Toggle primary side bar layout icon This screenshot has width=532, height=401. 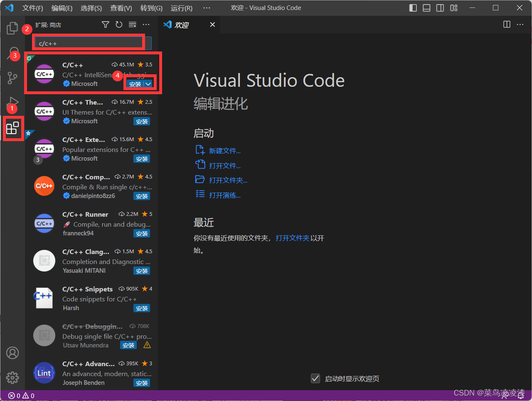(x=413, y=8)
